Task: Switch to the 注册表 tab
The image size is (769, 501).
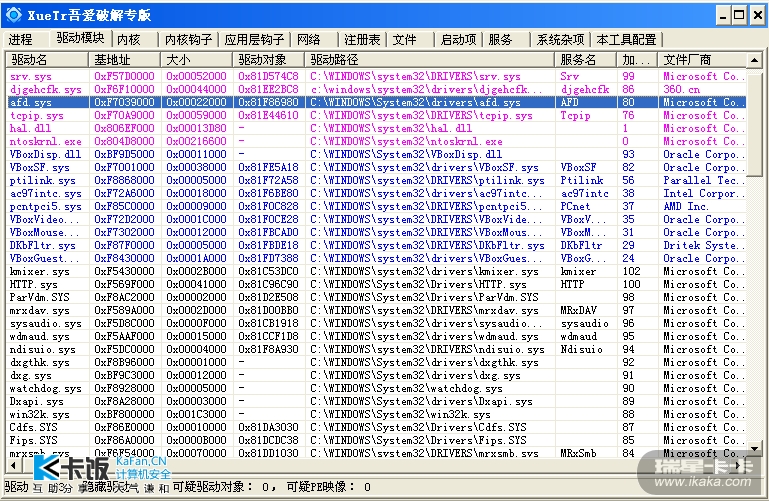Action: tap(362, 39)
